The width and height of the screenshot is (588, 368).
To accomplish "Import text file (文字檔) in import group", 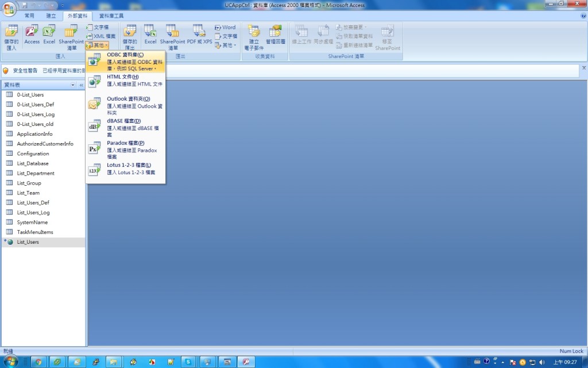I will click(98, 28).
